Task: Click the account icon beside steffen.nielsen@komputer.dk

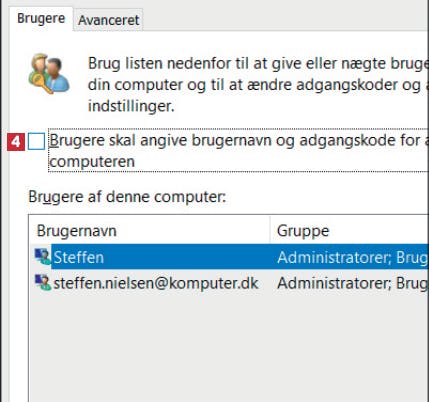Action: 43,283
